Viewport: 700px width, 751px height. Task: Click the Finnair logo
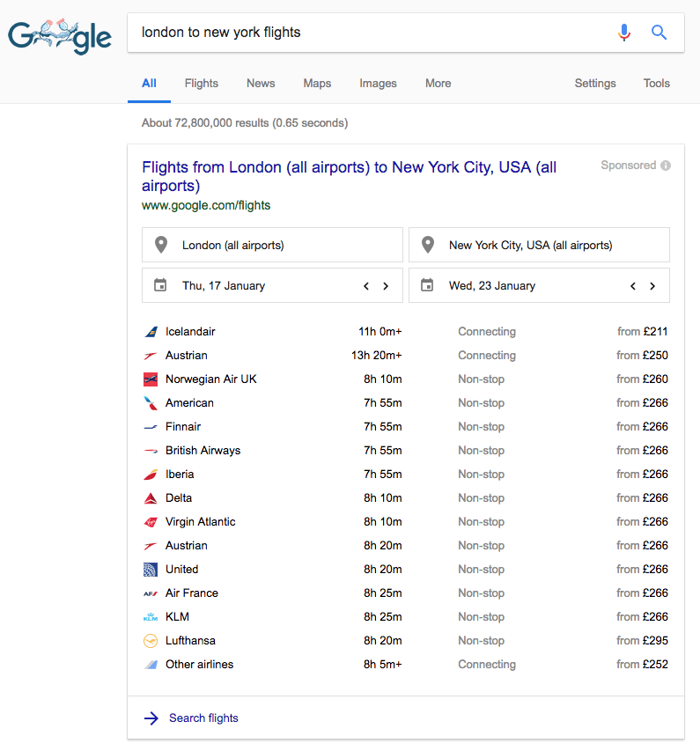pos(151,427)
